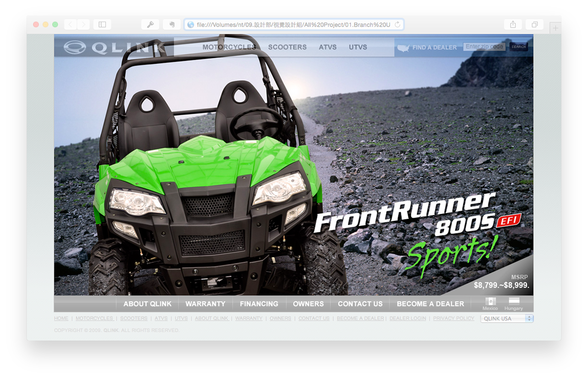The image size is (588, 379).
Task: Open the ATVS top menu
Action: click(x=328, y=47)
